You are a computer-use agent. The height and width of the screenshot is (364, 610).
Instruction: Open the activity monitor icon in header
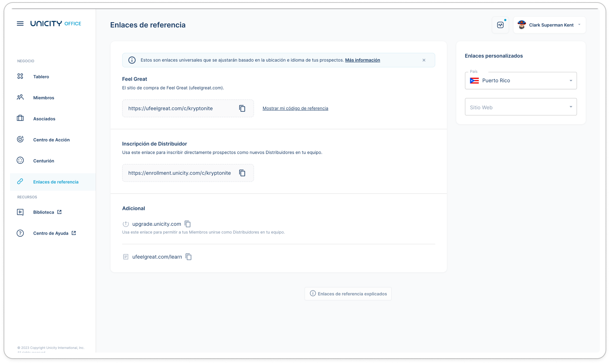click(x=500, y=25)
